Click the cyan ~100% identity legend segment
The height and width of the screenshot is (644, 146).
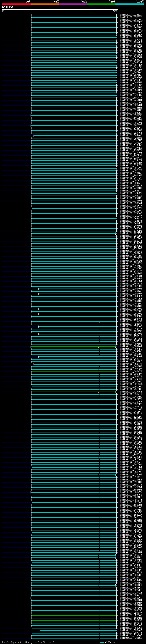click(x=130, y=4)
